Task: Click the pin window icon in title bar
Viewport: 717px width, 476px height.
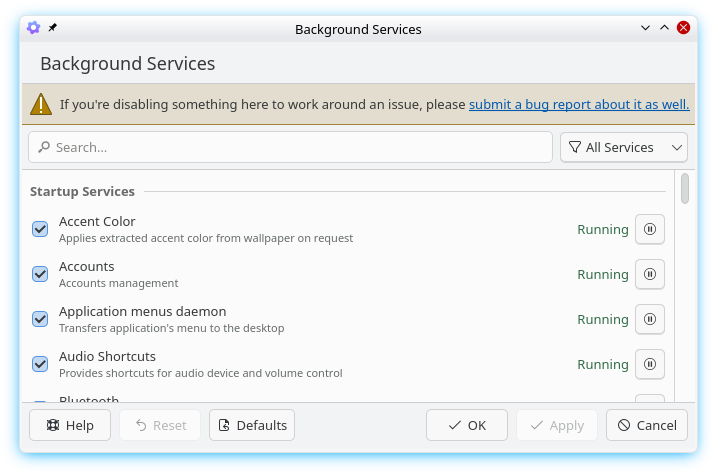Action: tap(53, 28)
